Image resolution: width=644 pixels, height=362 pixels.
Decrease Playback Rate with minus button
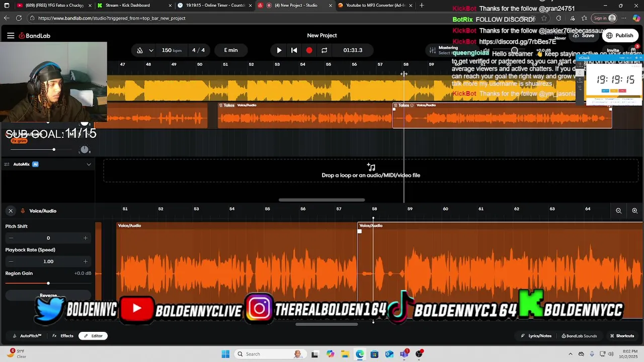coord(11,261)
